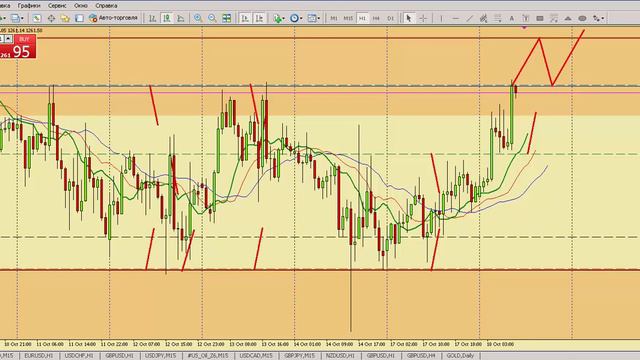Open the Окно menu
Image resolution: width=640 pixels, height=360 pixels.
pos(81,6)
